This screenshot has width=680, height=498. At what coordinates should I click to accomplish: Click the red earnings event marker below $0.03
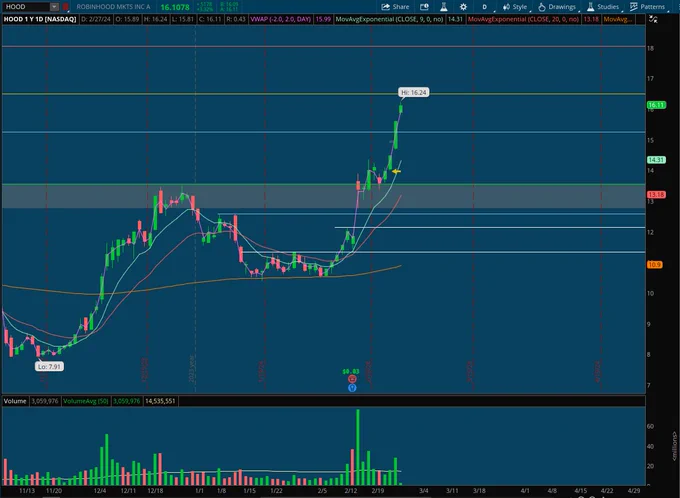(352, 379)
